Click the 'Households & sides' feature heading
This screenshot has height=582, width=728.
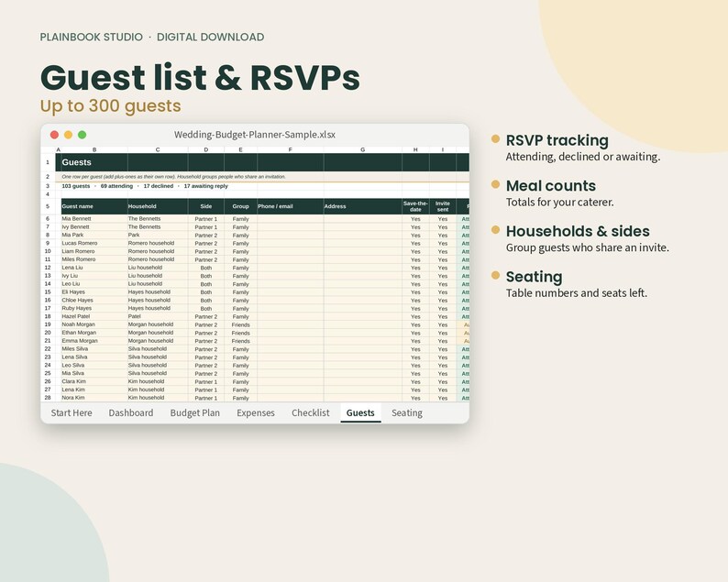point(578,231)
